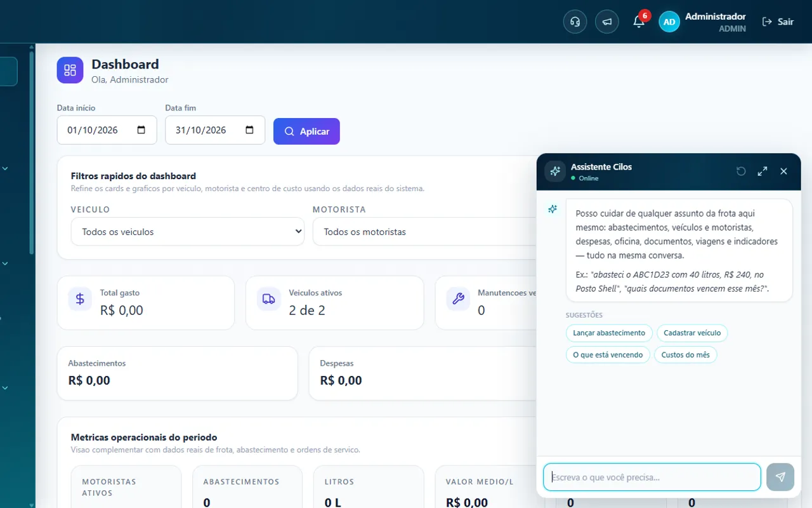This screenshot has width=812, height=508.
Task: Select the O que está vencendo suggestion
Action: (x=608, y=355)
